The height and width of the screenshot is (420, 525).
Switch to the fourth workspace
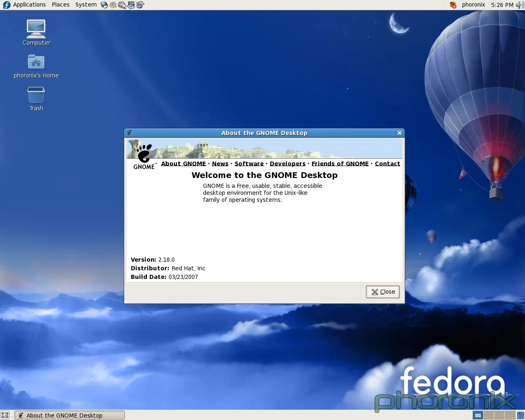click(510, 415)
